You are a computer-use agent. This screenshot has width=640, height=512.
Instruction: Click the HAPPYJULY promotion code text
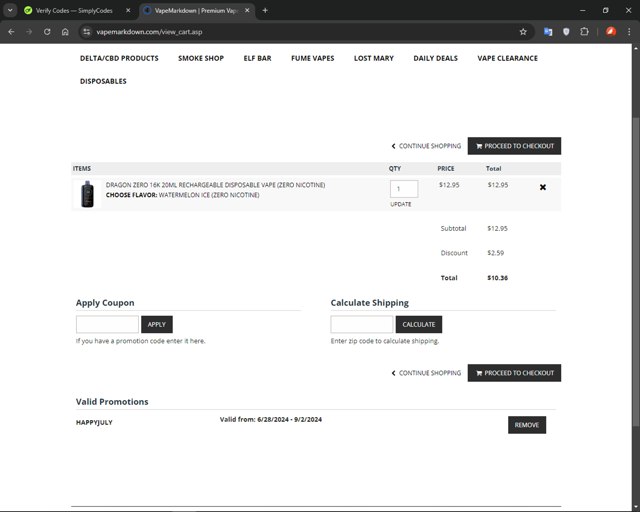94,423
